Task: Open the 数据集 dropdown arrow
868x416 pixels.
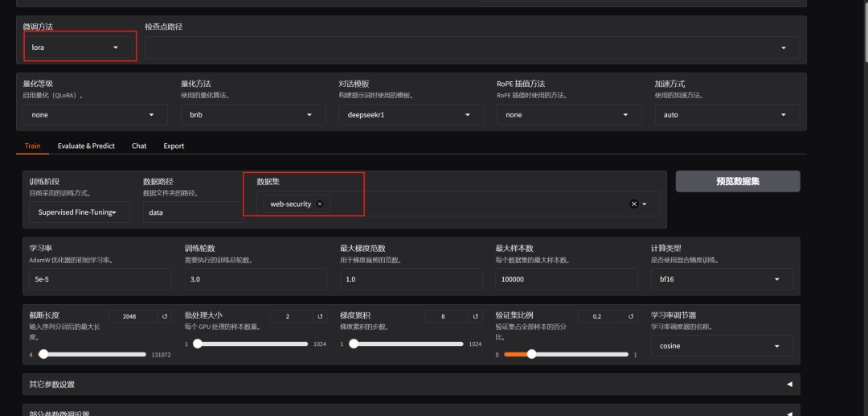Action: coord(645,204)
